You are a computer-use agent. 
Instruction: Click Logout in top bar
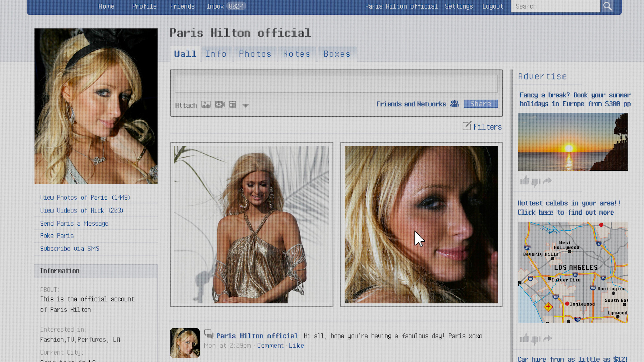pyautogui.click(x=493, y=6)
